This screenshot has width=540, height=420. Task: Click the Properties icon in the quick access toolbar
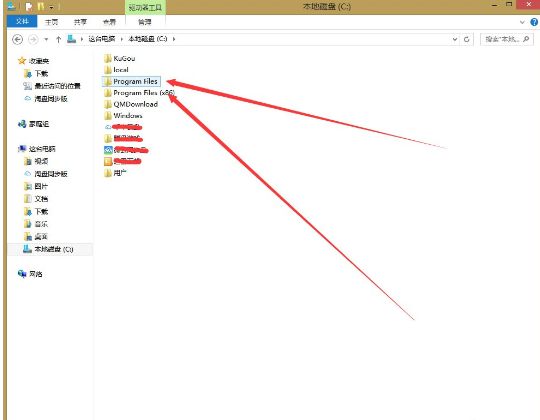pyautogui.click(x=29, y=7)
